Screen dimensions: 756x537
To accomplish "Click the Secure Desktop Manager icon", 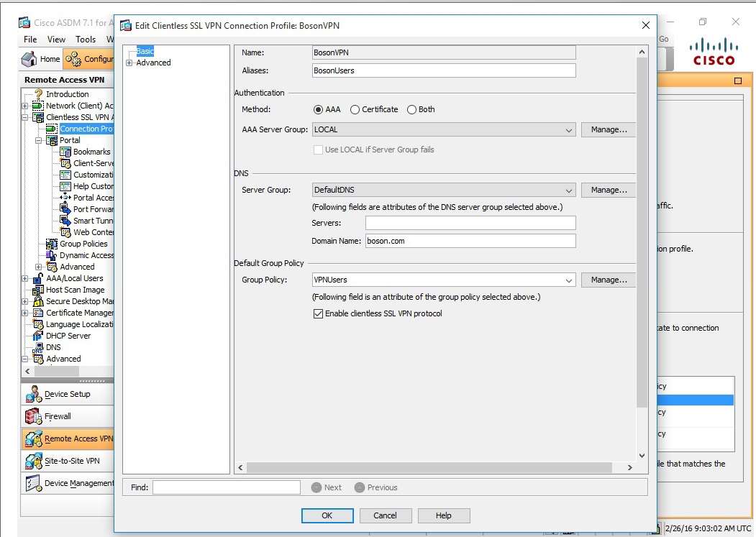I will pos(38,301).
